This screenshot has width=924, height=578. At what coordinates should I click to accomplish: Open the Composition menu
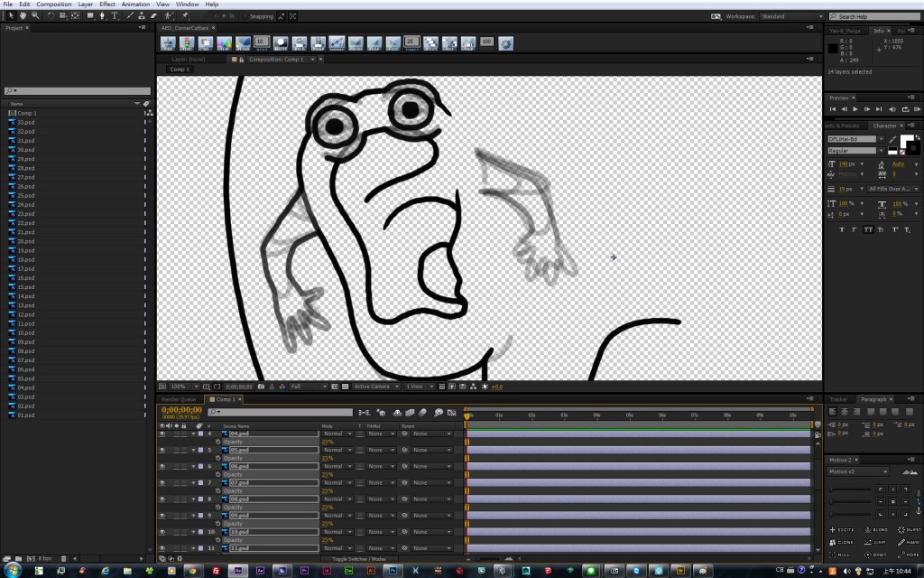(x=53, y=5)
